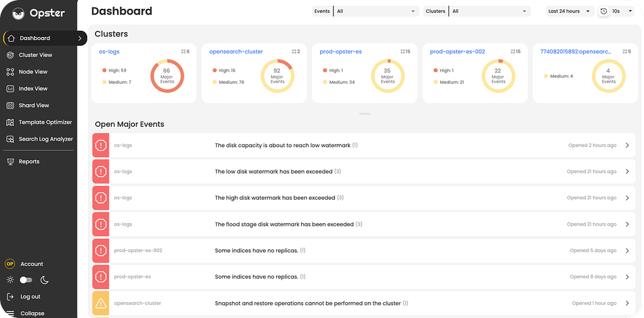Click the refresh interval clock icon

pos(603,11)
